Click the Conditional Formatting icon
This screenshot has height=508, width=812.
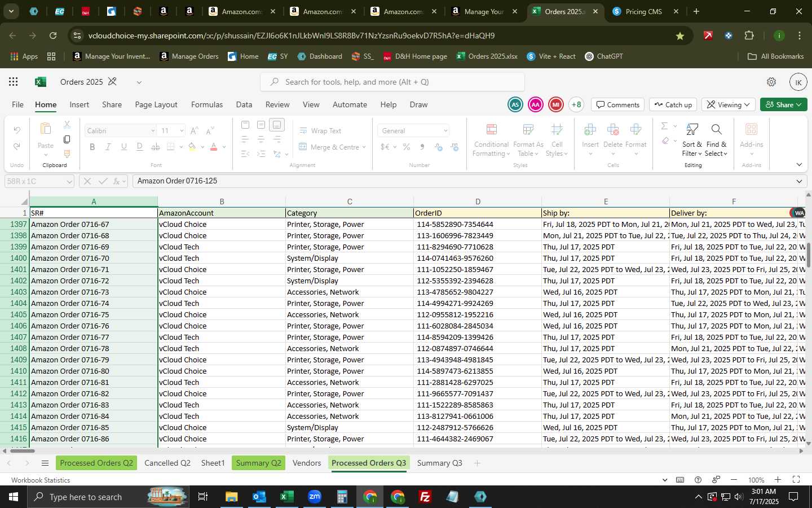pos(491,130)
